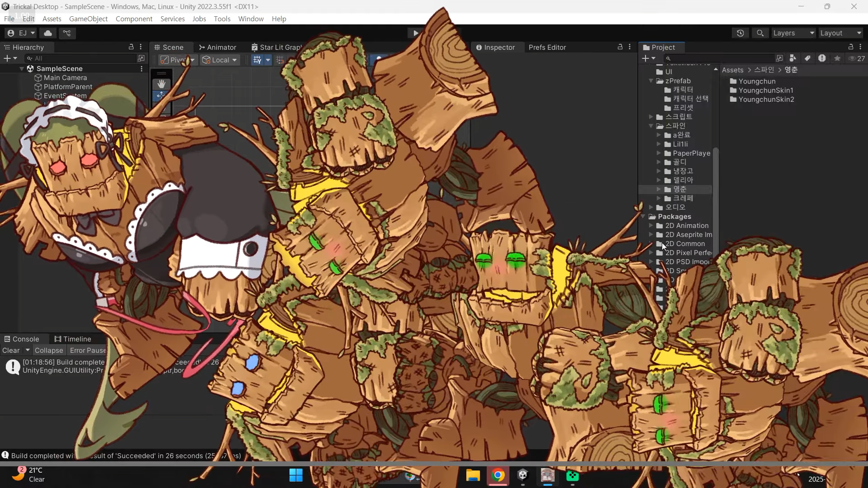Screen dimensions: 868x488
Task: Open the Unity Cloud services icon
Action: pos(48,33)
